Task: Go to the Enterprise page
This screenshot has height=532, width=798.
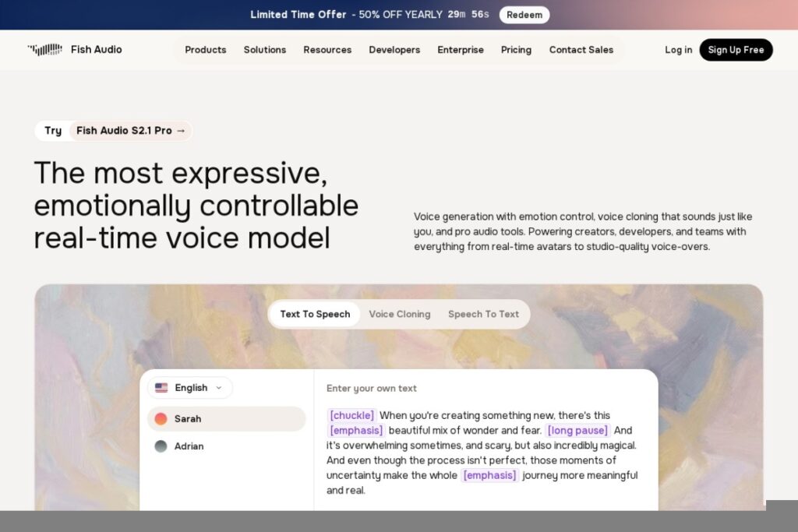Action: 461,50
